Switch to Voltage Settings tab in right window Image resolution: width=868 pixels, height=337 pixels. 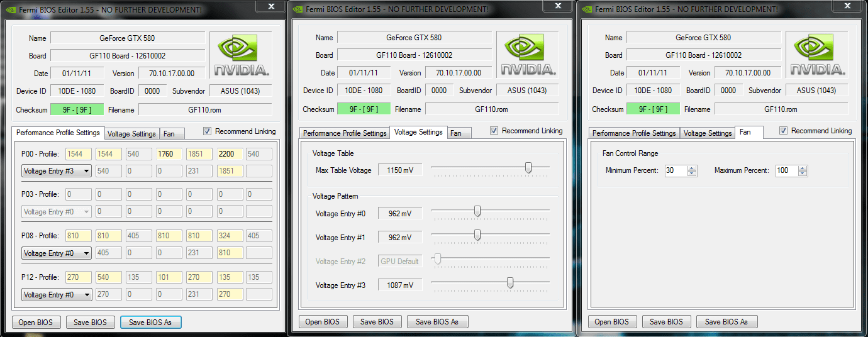[708, 133]
